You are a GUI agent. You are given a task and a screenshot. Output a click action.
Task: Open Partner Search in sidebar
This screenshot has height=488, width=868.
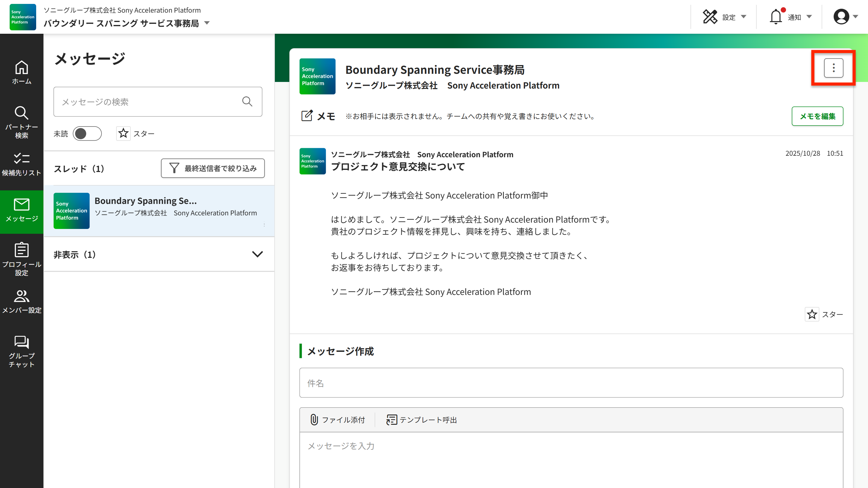(22, 122)
